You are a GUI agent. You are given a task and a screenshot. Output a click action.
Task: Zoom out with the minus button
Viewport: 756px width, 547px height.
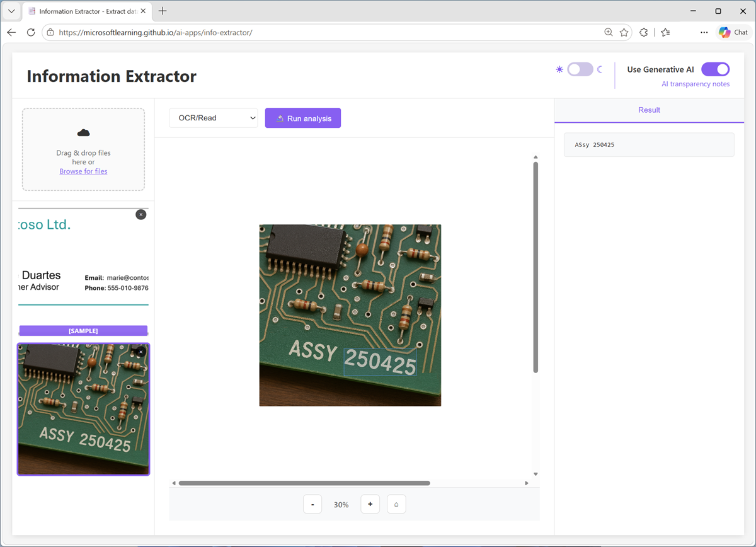point(312,504)
